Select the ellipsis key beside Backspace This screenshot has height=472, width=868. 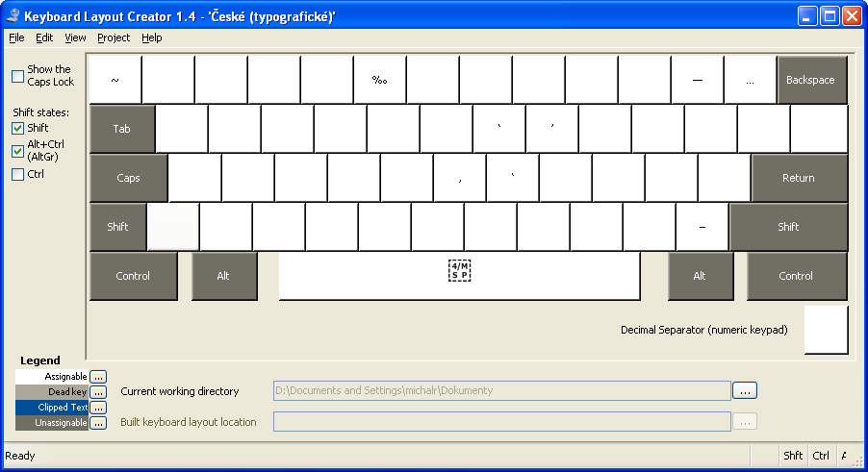tap(750, 80)
